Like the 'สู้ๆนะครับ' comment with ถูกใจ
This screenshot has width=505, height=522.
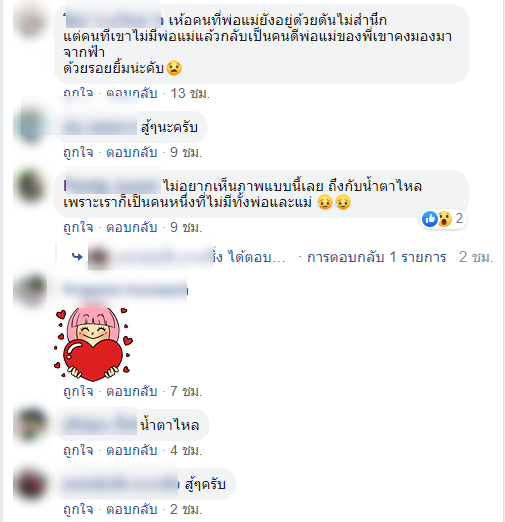[78, 153]
